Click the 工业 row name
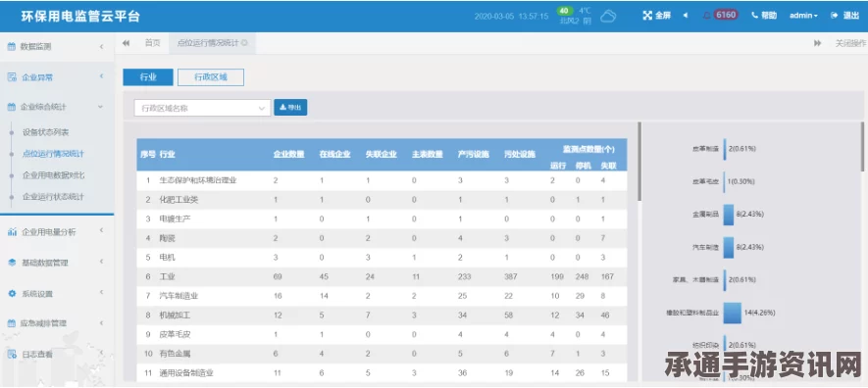This screenshot has width=868, height=388. point(167,277)
